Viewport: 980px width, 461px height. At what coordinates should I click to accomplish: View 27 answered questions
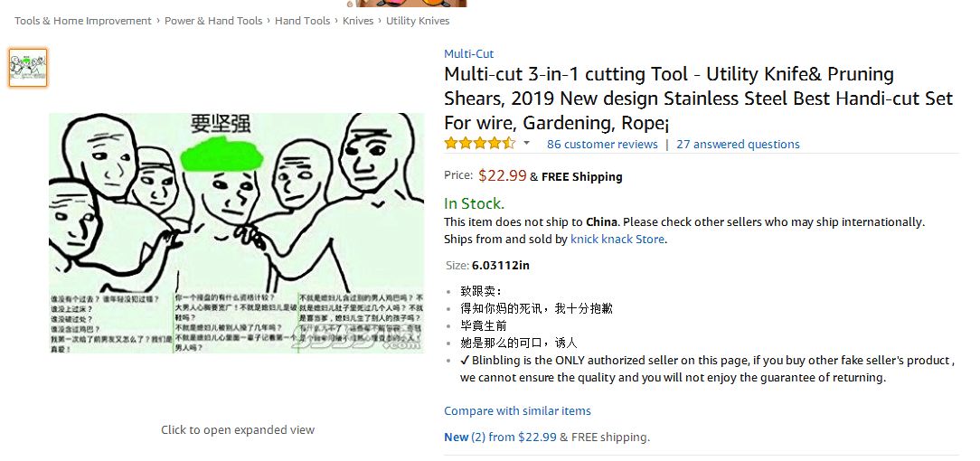pyautogui.click(x=738, y=145)
